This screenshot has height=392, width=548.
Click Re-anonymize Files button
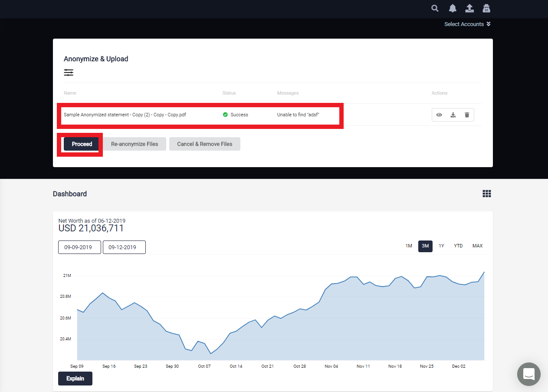click(135, 144)
